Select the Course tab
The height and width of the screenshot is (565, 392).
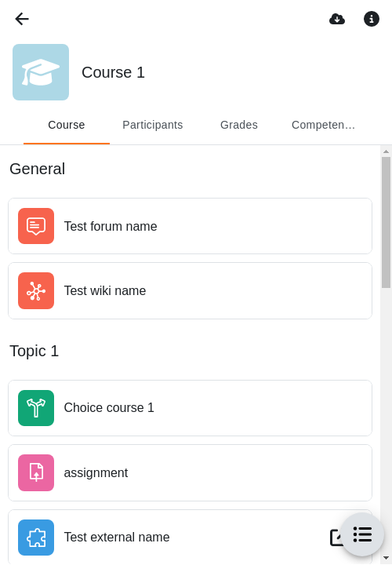coord(67,125)
